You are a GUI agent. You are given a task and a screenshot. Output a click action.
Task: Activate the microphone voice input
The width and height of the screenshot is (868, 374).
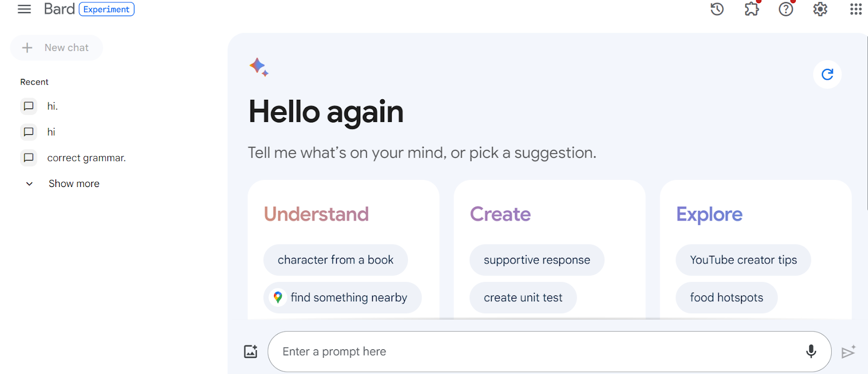point(810,351)
